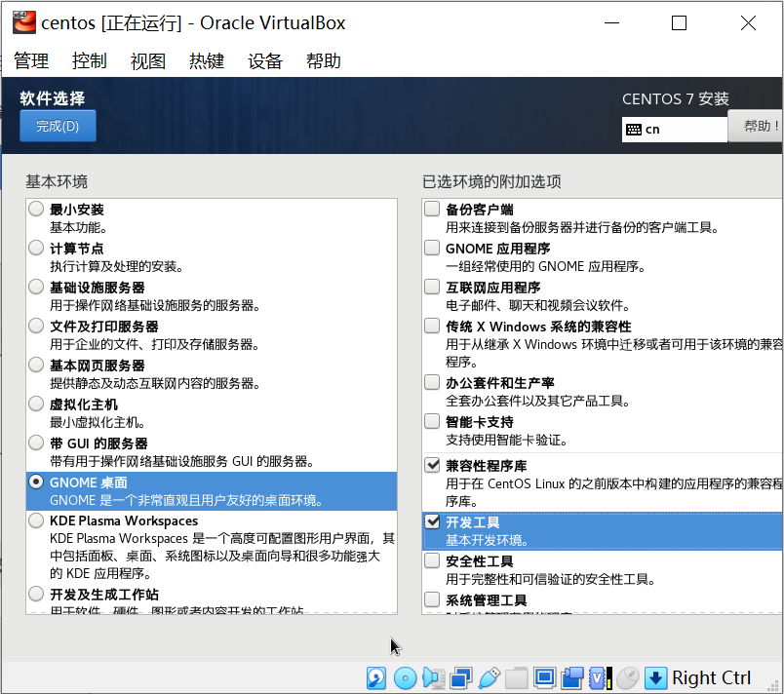
Task: Choose the KDE Plasma Workspaces environment
Action: pyautogui.click(x=36, y=520)
